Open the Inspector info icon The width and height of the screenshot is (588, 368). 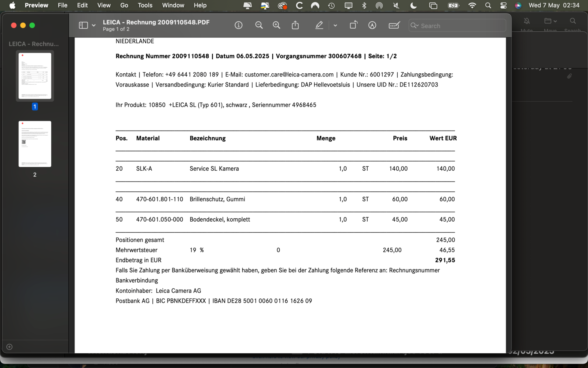click(238, 25)
